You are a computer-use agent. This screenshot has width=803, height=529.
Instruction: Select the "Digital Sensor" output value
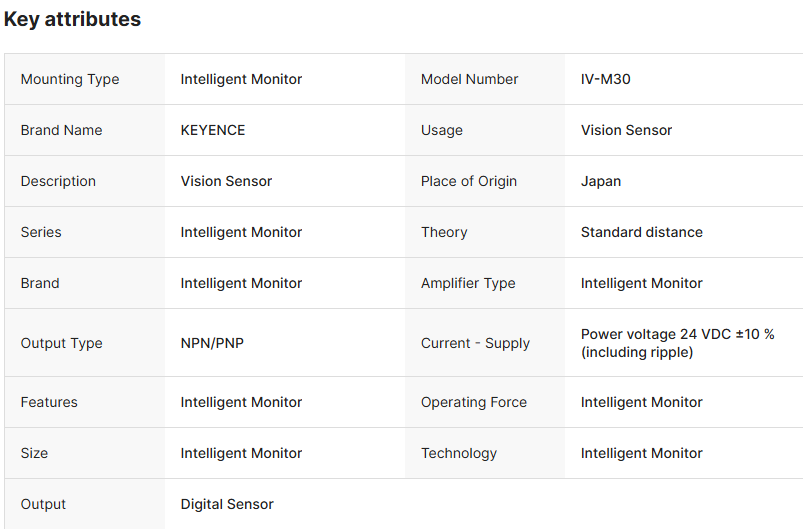[x=227, y=504]
